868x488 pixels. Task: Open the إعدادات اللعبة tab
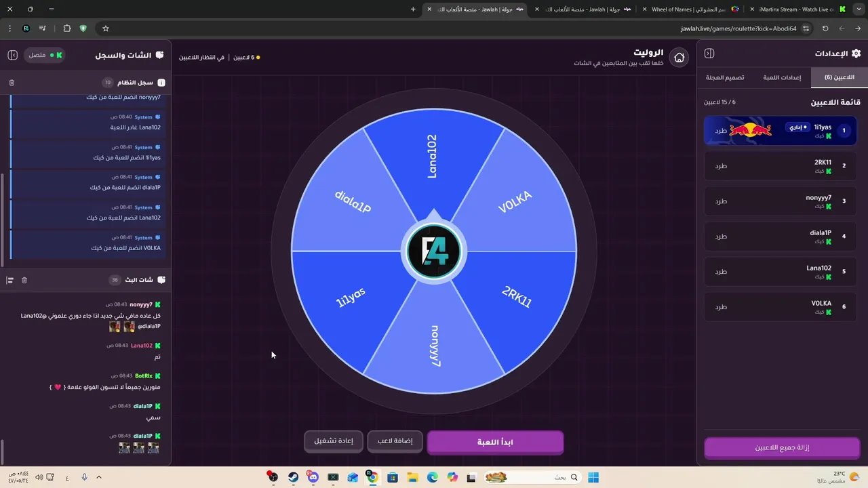pos(783,77)
